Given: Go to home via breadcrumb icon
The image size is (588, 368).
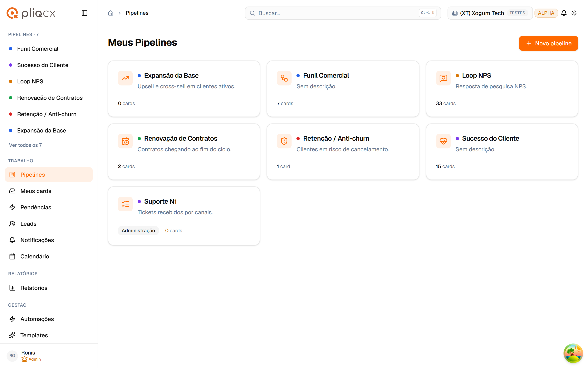Looking at the screenshot, I should (110, 13).
